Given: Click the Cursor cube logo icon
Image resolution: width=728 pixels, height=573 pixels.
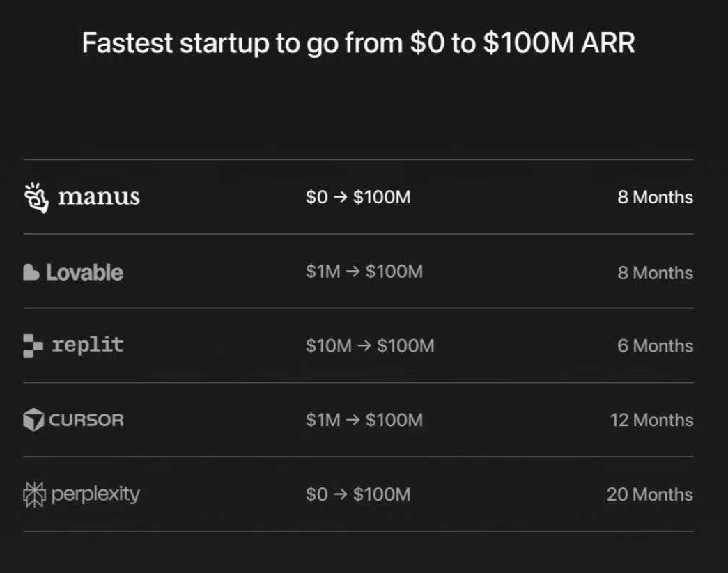Looking at the screenshot, I should 33,420.
